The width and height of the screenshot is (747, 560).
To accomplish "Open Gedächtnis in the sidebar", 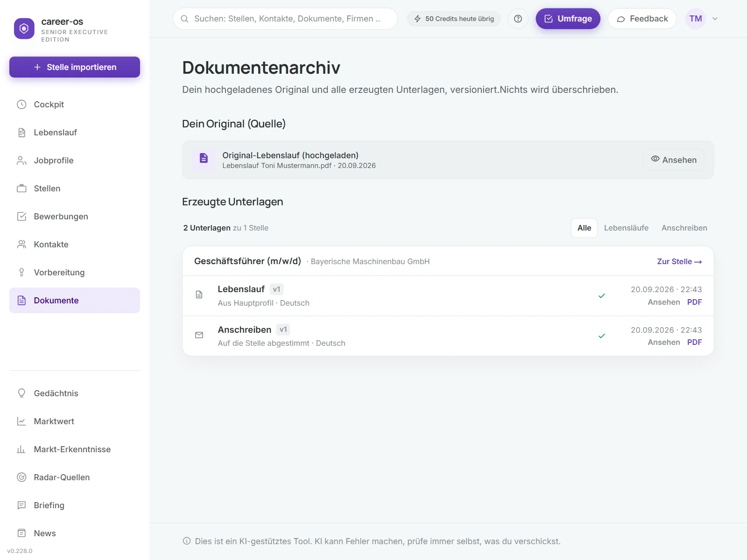I will click(x=75, y=393).
